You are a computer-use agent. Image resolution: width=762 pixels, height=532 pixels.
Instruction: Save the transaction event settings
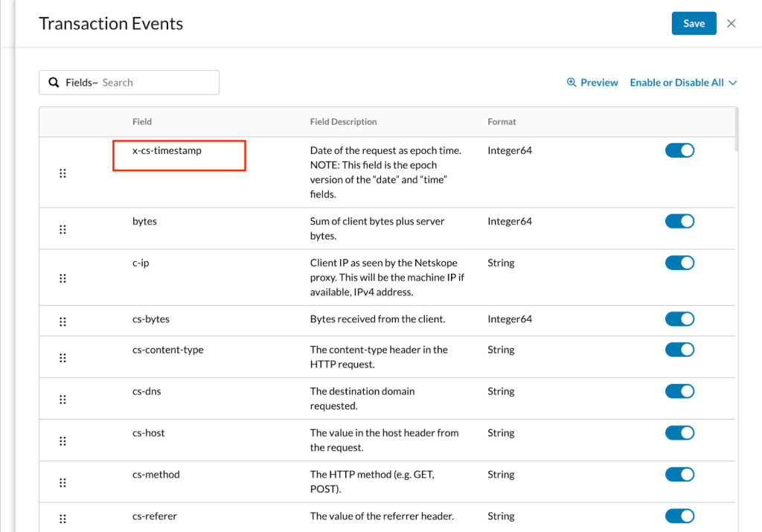click(x=694, y=23)
